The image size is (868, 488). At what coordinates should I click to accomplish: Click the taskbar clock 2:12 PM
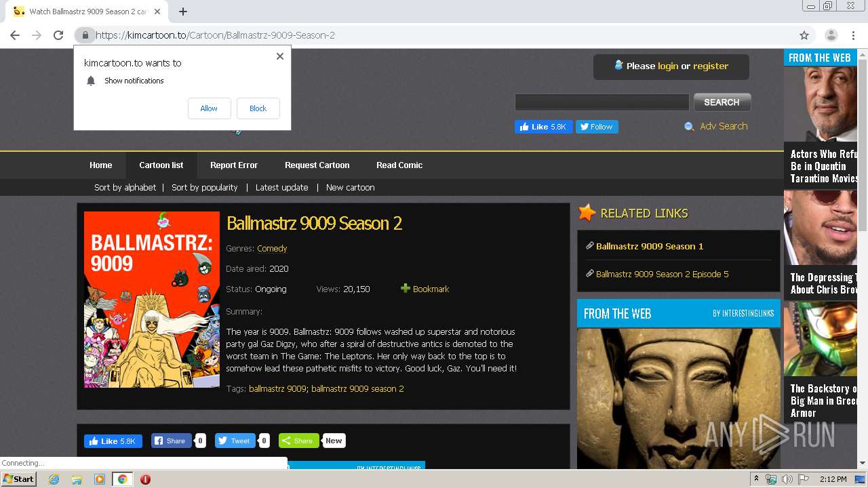(x=833, y=479)
